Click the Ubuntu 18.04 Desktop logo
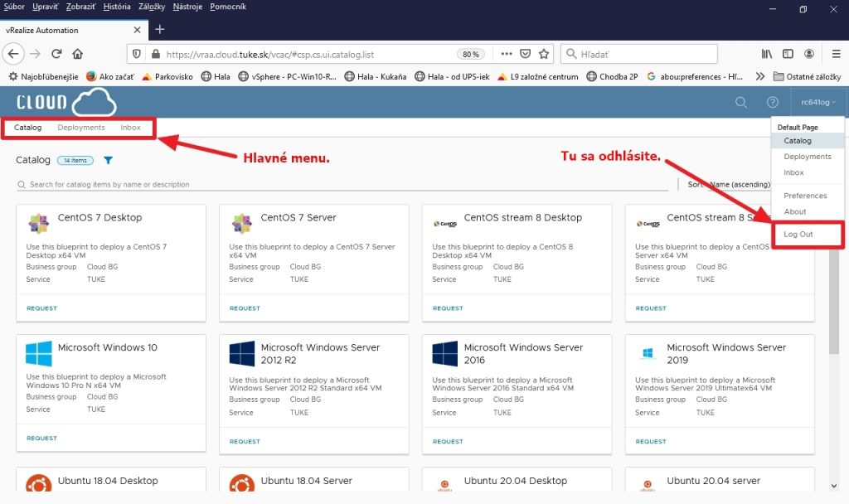The image size is (849, 504). (x=38, y=483)
